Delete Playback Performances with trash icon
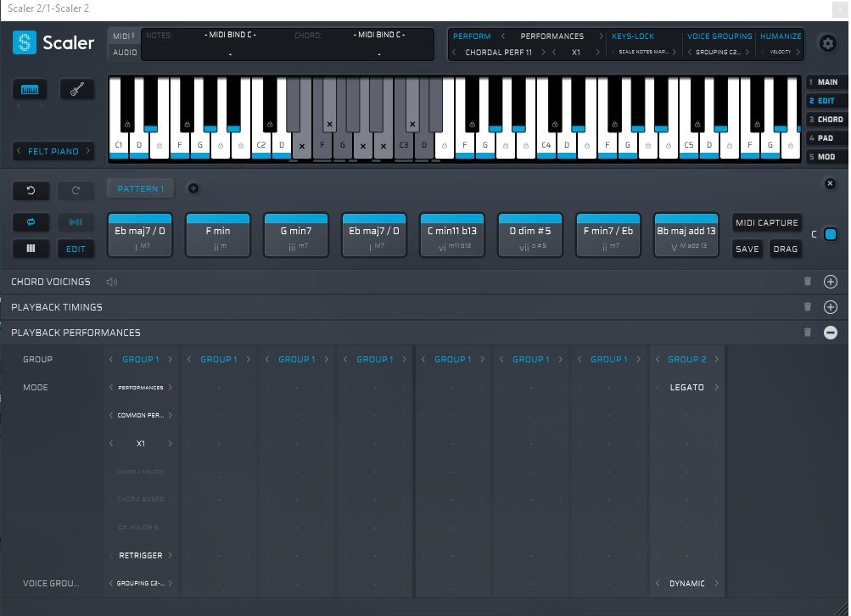 tap(807, 333)
